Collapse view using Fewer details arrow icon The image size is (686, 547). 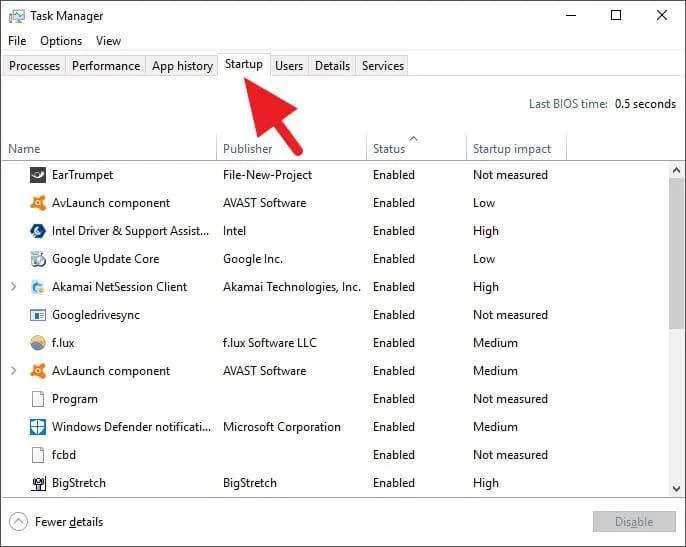tap(18, 522)
